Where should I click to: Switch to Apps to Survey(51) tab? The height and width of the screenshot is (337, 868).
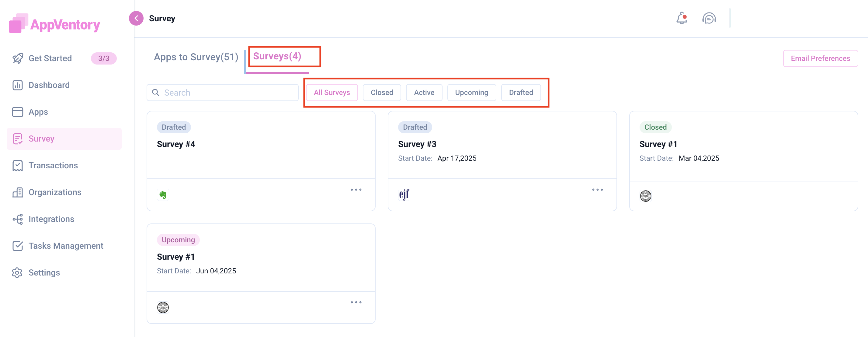196,57
